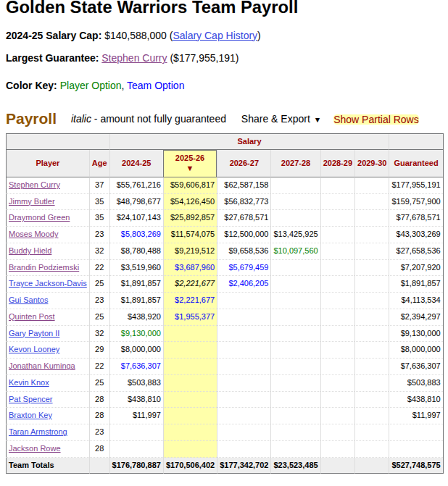Click 2025-26 team total $170,506,402
Viewport: 448px width, 486px height.
pos(190,465)
